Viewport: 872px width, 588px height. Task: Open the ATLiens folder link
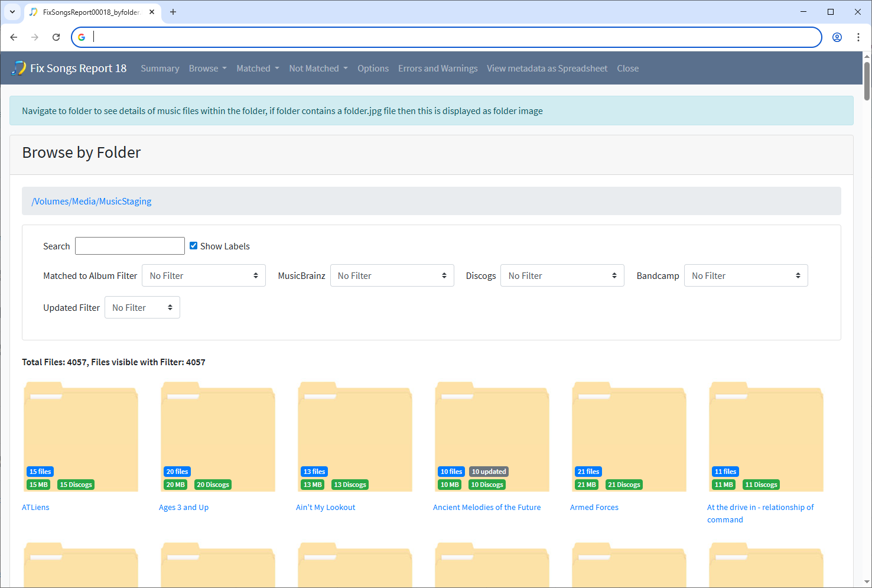coord(35,507)
